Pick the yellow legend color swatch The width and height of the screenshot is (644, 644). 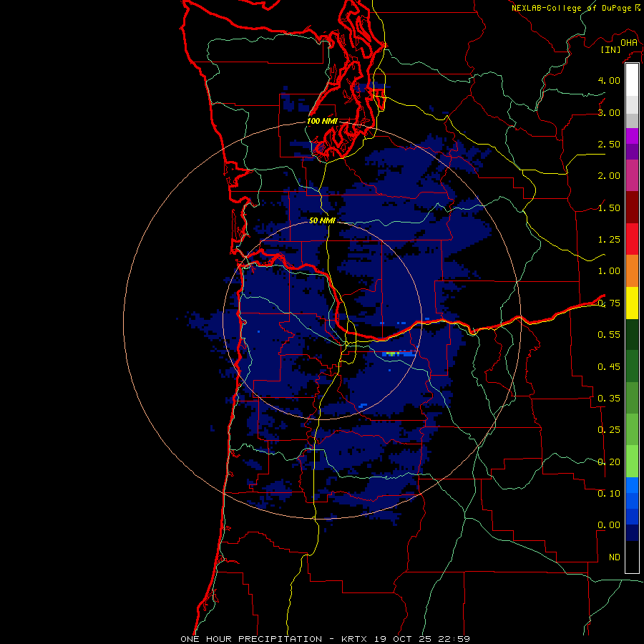(x=632, y=303)
